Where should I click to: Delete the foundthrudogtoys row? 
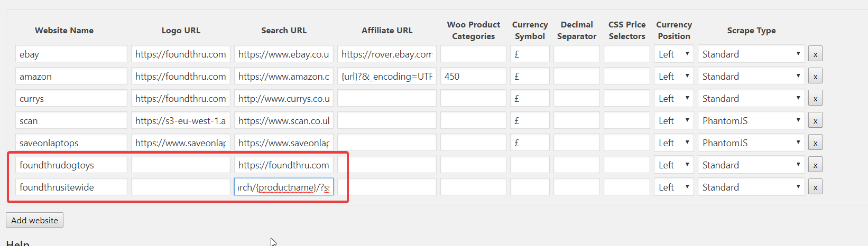click(x=815, y=165)
